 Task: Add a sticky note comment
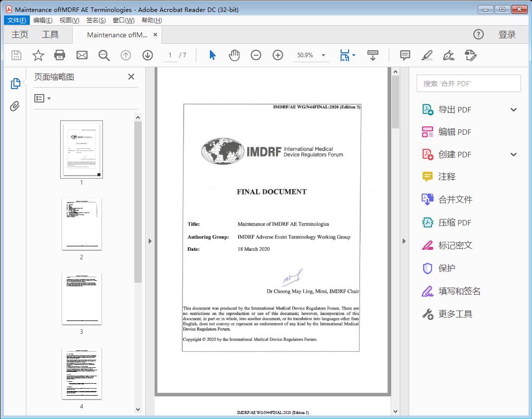tap(405, 55)
